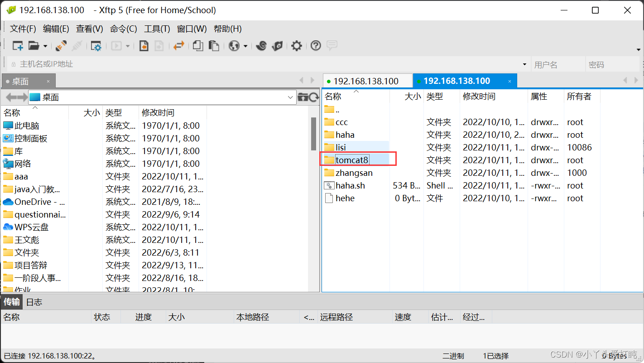
Task: Switch to the 日志 log tab
Action: [34, 302]
